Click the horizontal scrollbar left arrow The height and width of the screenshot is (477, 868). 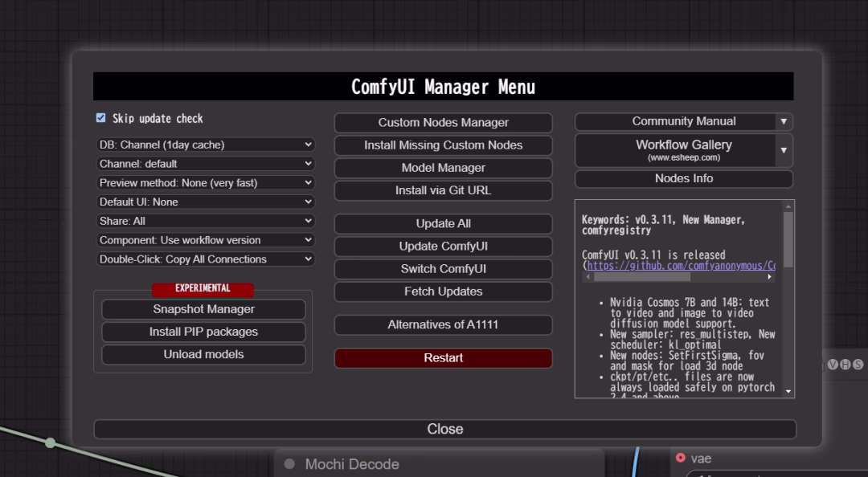587,277
